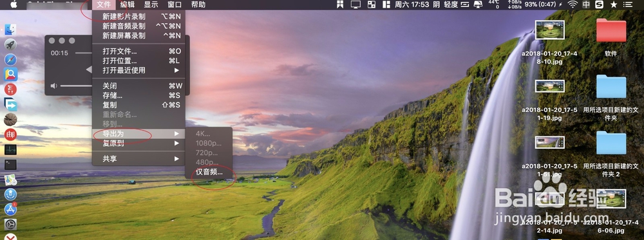The image size is (644, 240).
Task: Open the 显示 menu
Action: [151, 5]
